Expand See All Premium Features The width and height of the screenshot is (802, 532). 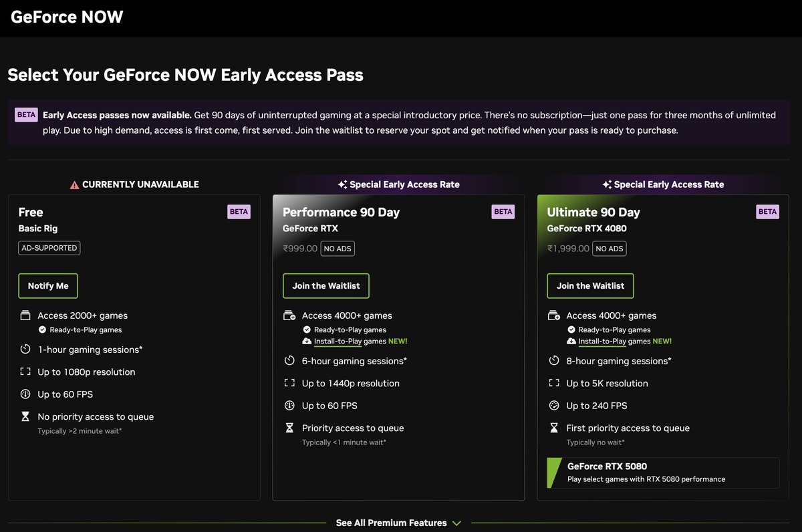(398, 523)
